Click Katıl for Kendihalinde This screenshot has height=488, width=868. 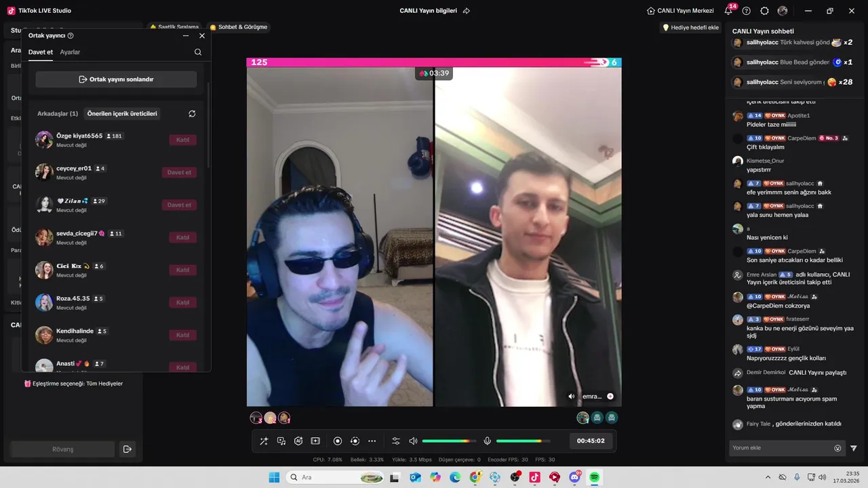[x=182, y=335]
